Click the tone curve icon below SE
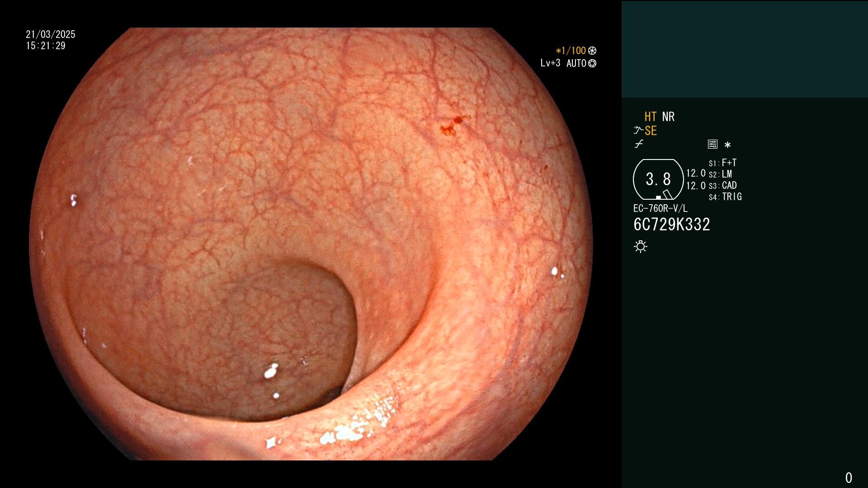 (x=639, y=144)
